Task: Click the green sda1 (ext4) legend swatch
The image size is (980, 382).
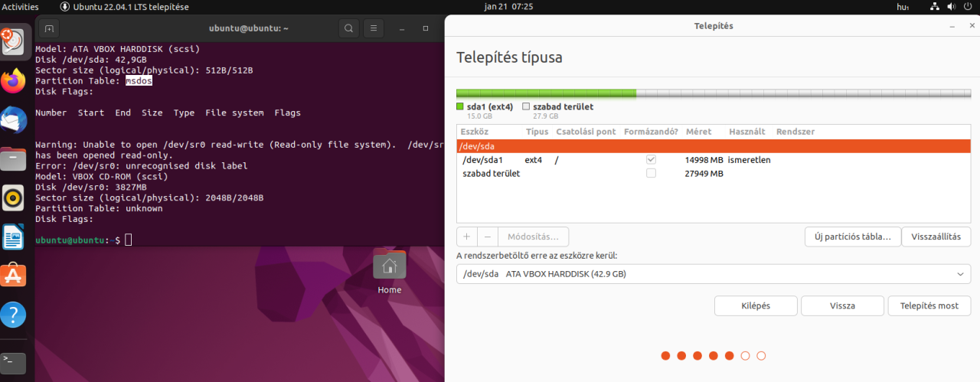Action: click(x=460, y=107)
